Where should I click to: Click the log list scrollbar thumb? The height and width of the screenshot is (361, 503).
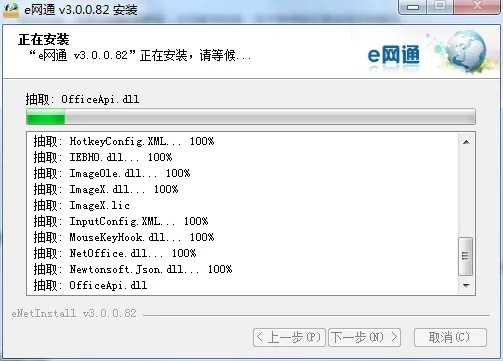click(x=466, y=256)
